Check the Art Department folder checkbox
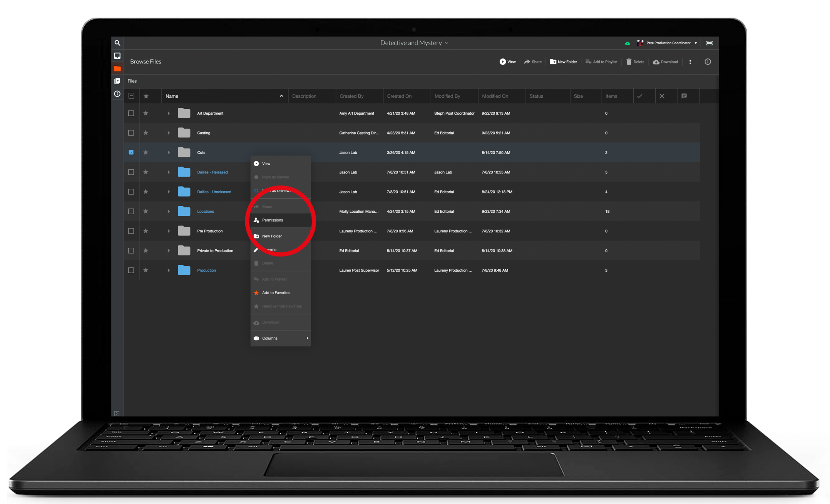 (x=131, y=113)
